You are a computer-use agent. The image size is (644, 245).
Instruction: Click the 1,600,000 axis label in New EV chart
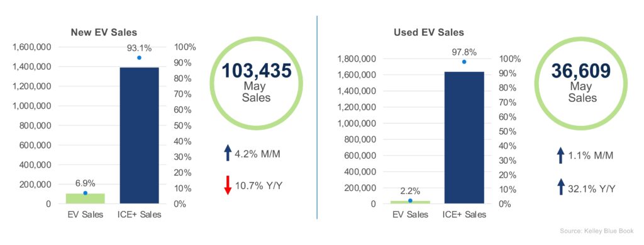[x=32, y=47]
